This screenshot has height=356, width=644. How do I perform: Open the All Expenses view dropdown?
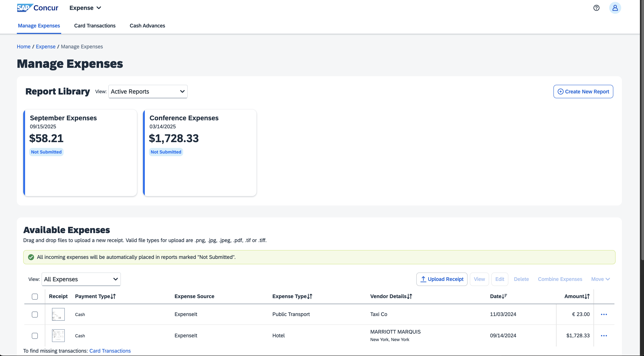[81, 279]
